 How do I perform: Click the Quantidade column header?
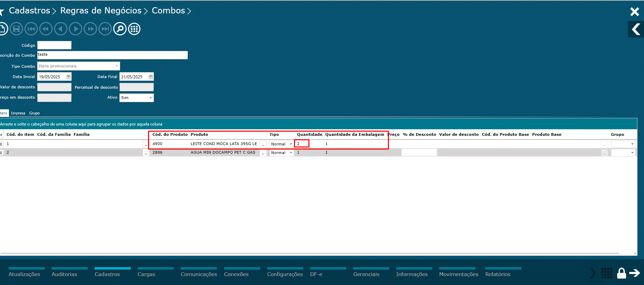(x=310, y=134)
